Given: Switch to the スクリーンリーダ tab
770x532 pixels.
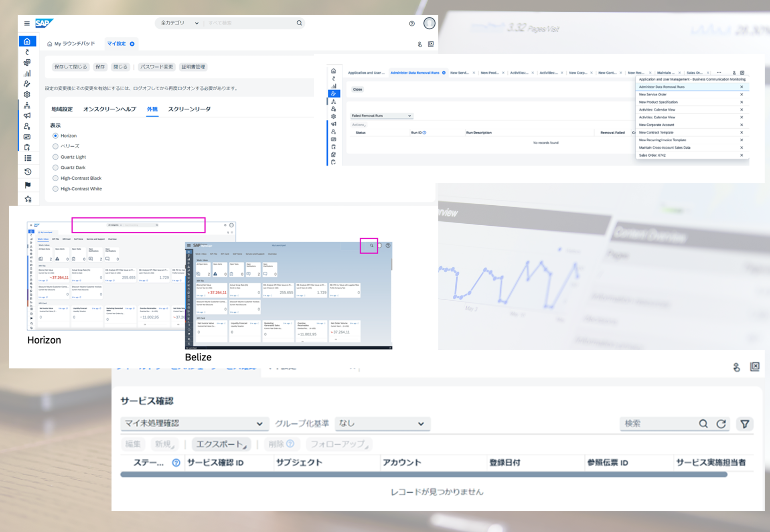Looking at the screenshot, I should coord(189,109).
